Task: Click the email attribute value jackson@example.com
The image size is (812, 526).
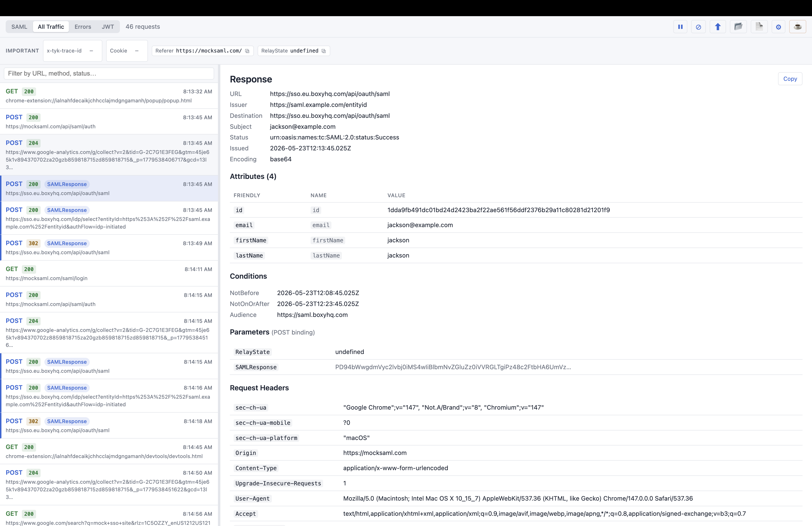Action: (x=420, y=225)
